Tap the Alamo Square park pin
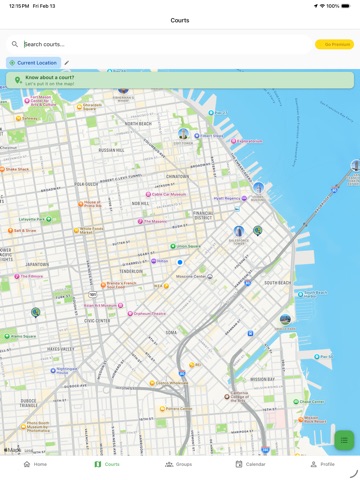The image size is (360, 480). 7,336
